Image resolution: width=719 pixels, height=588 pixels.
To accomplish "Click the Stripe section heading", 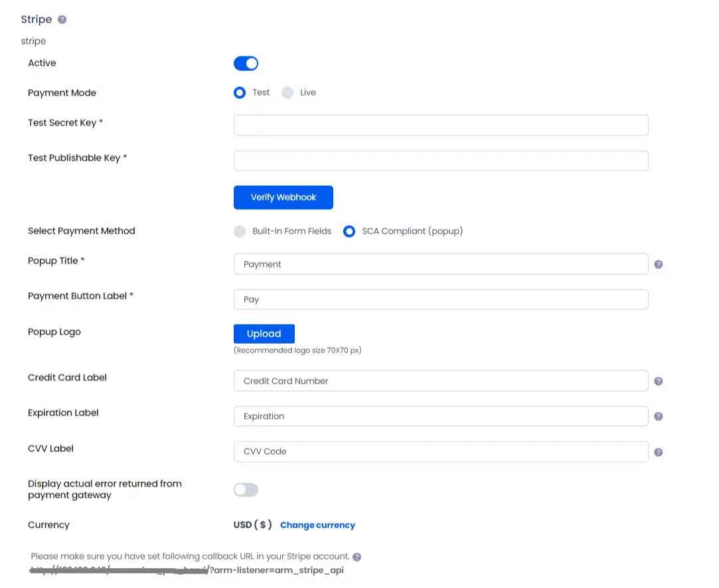I will 37,20.
